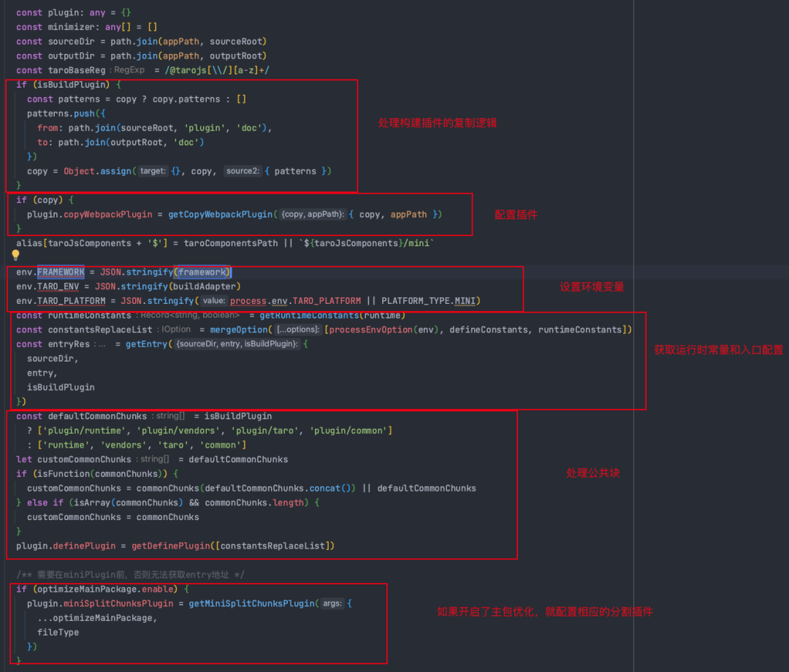Click the '{copy, appPath}:' parameter hint
Image resolution: width=789 pixels, height=672 pixels.
(313, 214)
